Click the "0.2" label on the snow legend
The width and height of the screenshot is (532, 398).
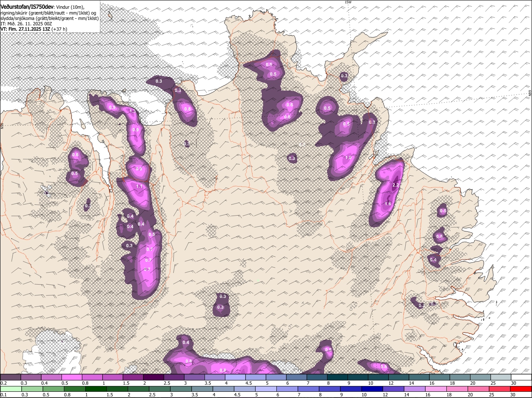coord(3,383)
